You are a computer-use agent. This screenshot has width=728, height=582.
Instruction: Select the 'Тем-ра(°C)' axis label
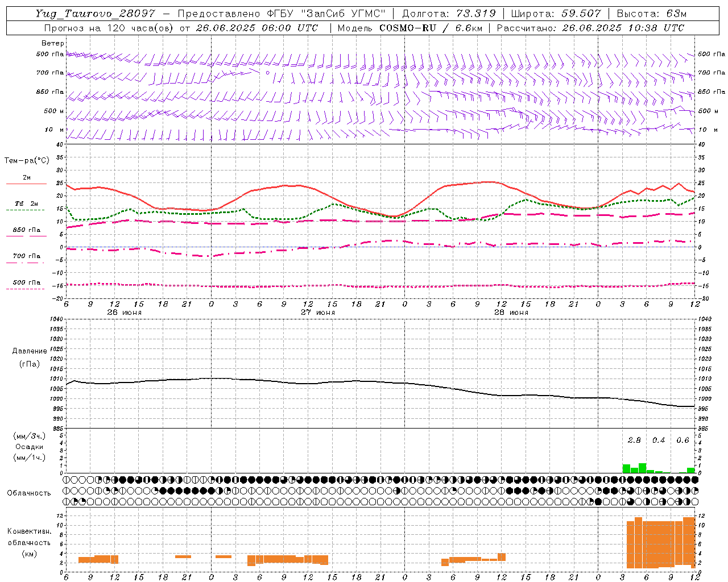(27, 161)
